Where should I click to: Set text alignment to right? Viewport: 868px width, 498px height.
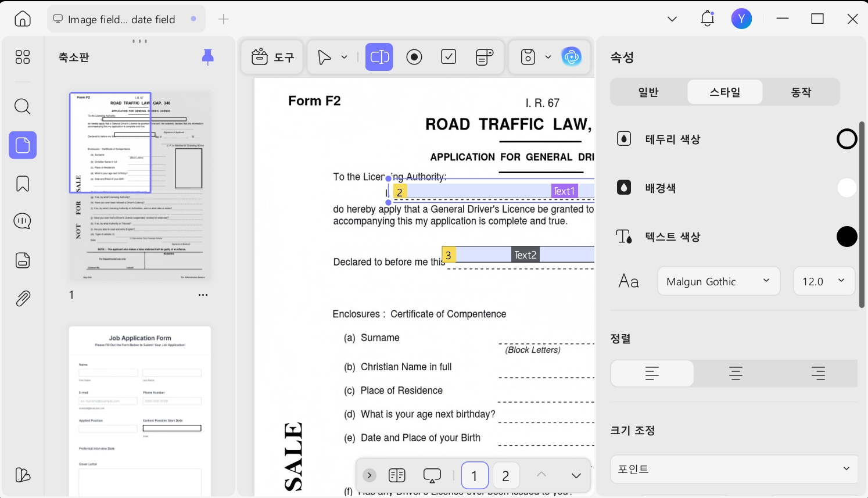click(x=818, y=374)
